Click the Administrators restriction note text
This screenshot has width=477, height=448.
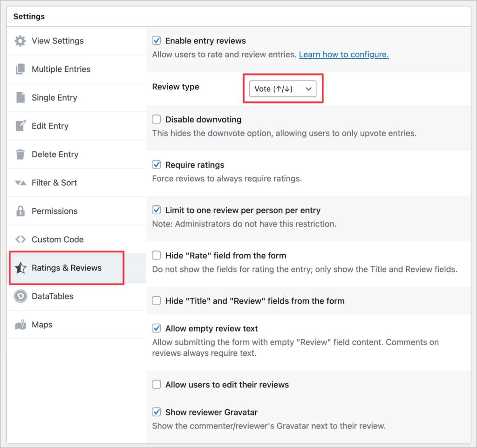tap(244, 224)
